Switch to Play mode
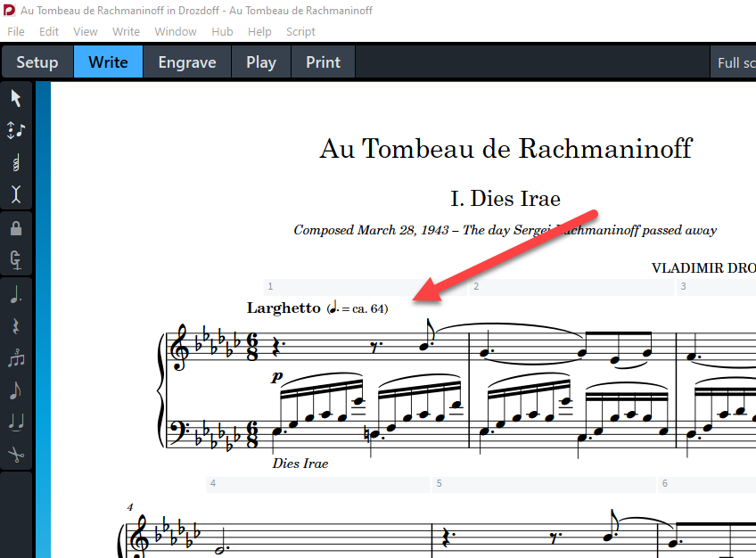The width and height of the screenshot is (756, 558). 261,62
